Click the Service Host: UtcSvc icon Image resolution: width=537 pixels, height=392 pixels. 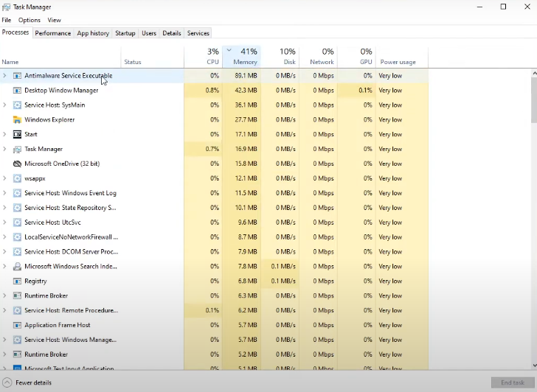pyautogui.click(x=17, y=223)
